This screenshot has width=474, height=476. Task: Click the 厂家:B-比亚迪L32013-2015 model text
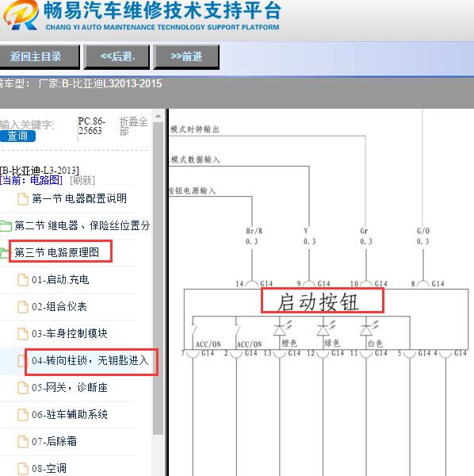[101, 84]
